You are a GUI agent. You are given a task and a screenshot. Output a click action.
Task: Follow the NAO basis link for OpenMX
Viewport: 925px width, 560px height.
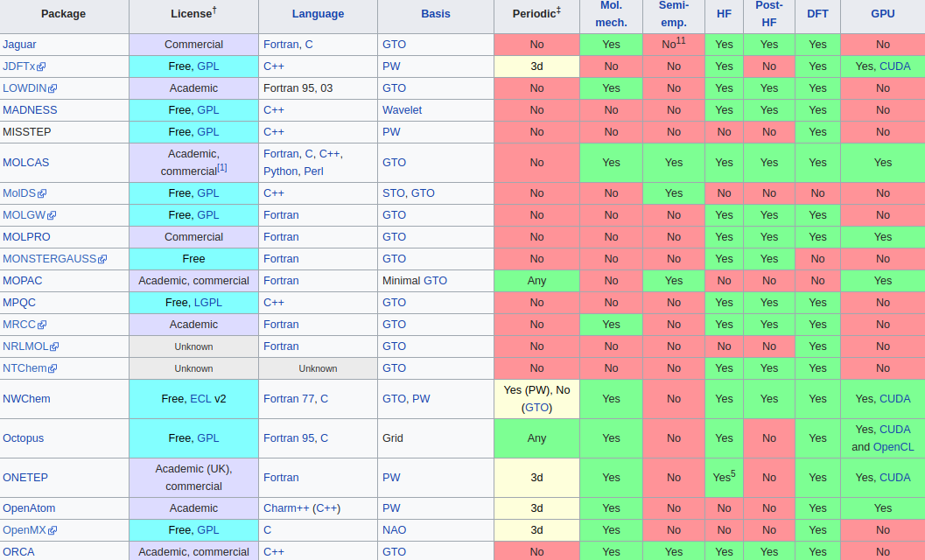pos(394,530)
